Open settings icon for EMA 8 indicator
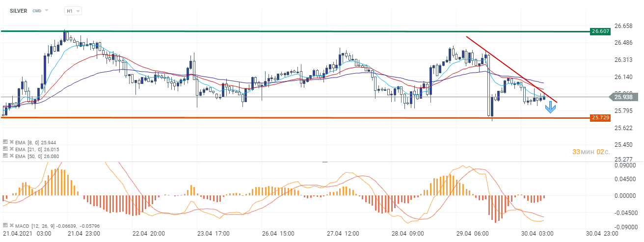The width and height of the screenshot is (644, 242). click(x=5, y=141)
